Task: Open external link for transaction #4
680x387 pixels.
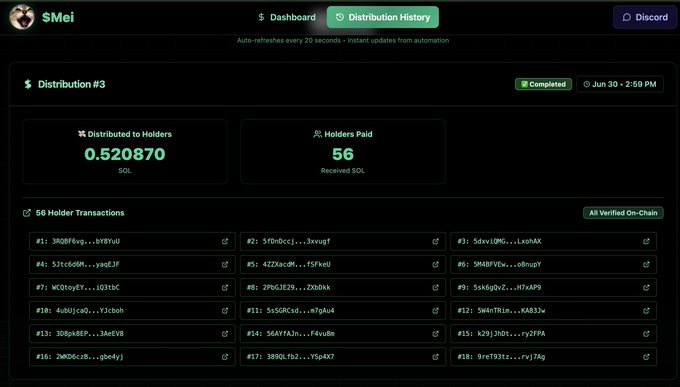Action: coord(225,264)
